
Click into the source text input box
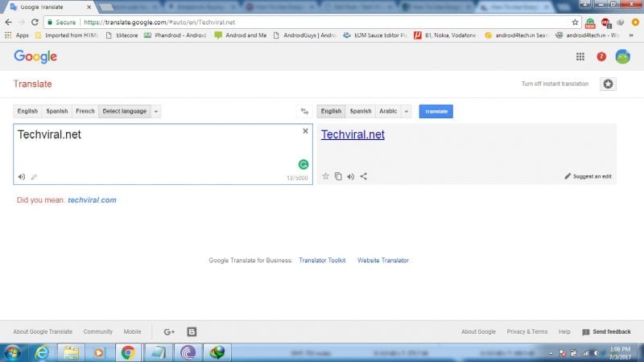163,154
